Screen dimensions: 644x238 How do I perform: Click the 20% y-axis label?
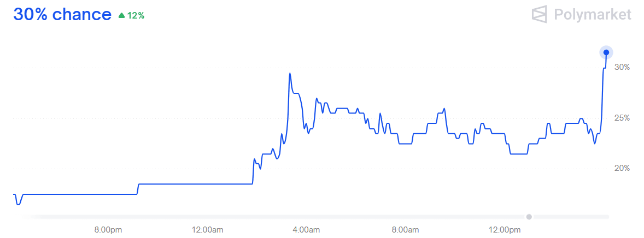(x=622, y=169)
